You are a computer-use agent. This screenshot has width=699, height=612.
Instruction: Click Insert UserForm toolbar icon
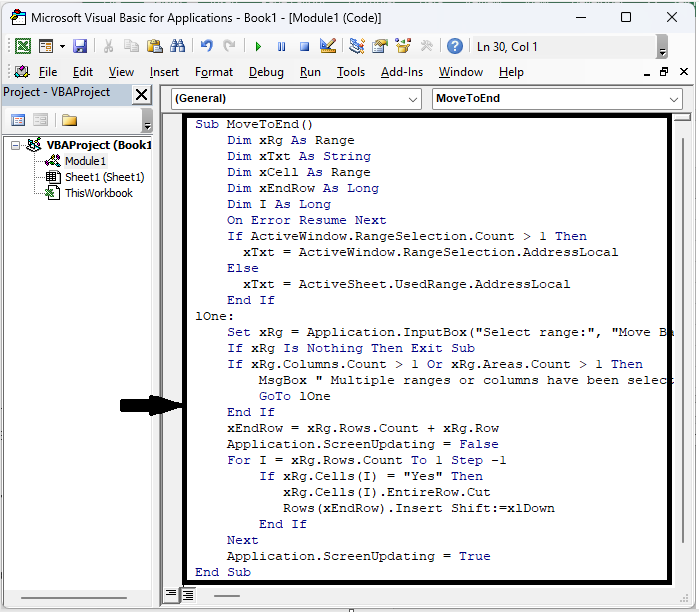click(x=46, y=46)
